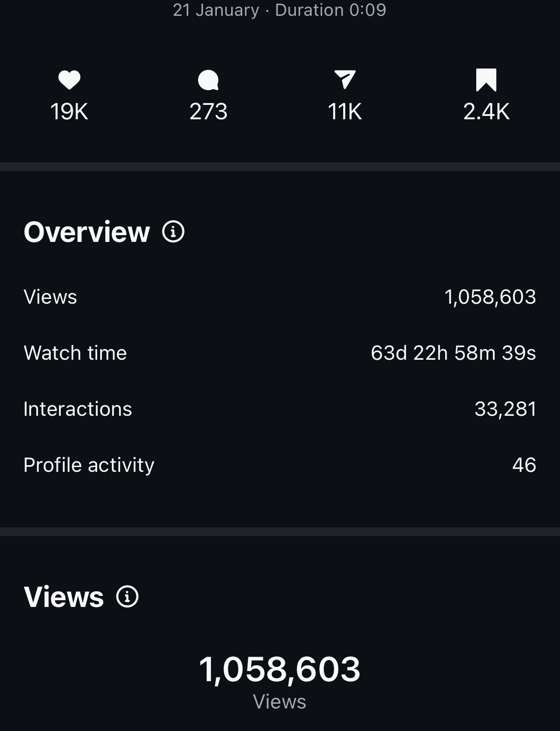The image size is (560, 731).
Task: Open the Watch time row
Action: [280, 353]
